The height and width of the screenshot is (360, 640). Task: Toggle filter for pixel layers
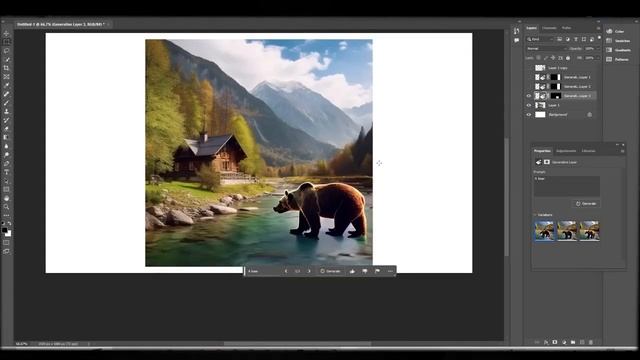559,39
